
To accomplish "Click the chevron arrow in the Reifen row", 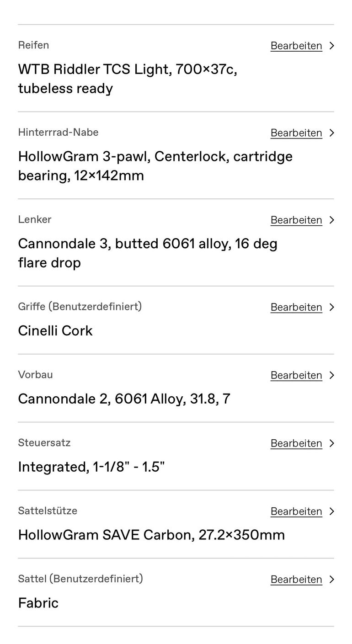I will click(x=332, y=46).
